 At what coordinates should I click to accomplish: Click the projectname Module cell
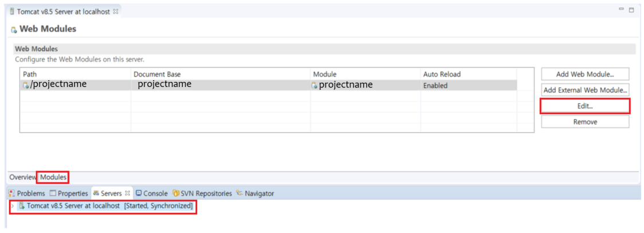pyautogui.click(x=366, y=85)
